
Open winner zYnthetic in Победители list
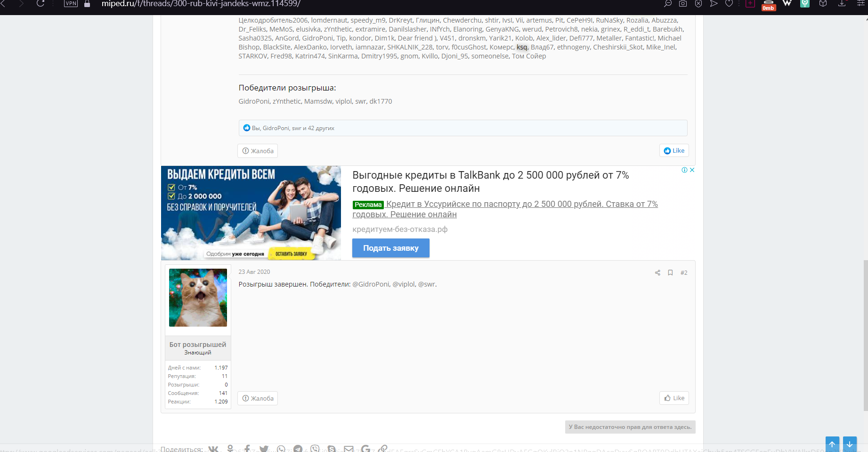coord(287,101)
